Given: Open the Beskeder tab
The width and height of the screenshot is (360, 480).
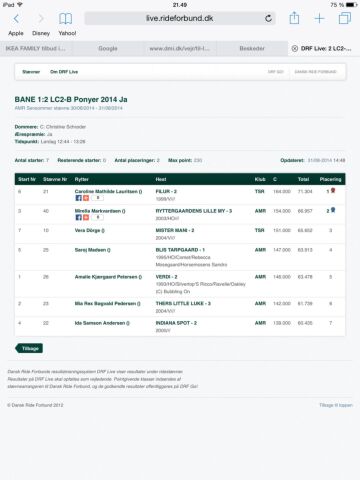Looking at the screenshot, I should (x=252, y=48).
